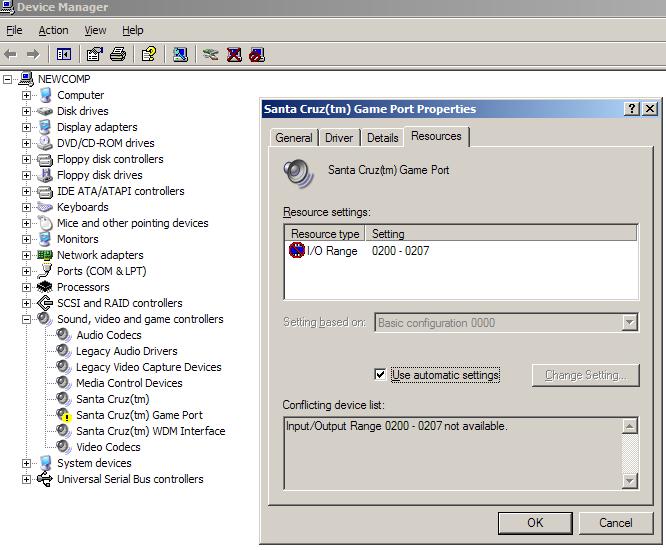This screenshot has height=550, width=666.
Task: Close the Game Port Properties dialog
Action: point(650,109)
